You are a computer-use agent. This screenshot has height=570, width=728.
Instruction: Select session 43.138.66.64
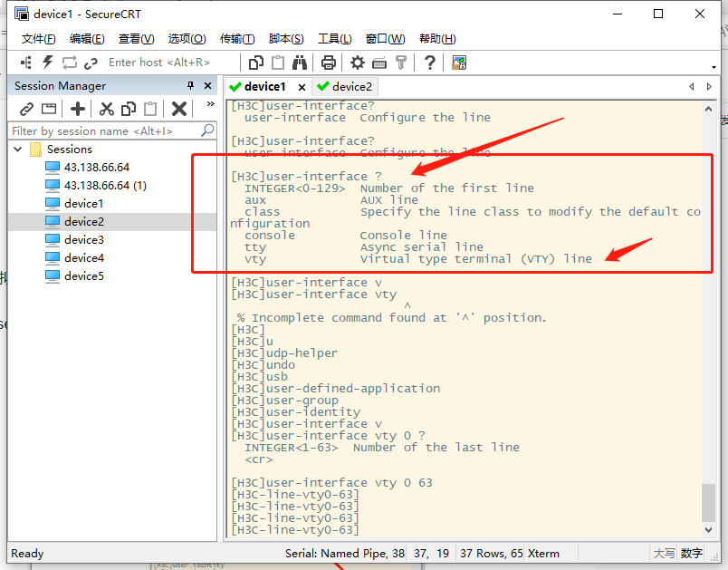click(x=97, y=168)
